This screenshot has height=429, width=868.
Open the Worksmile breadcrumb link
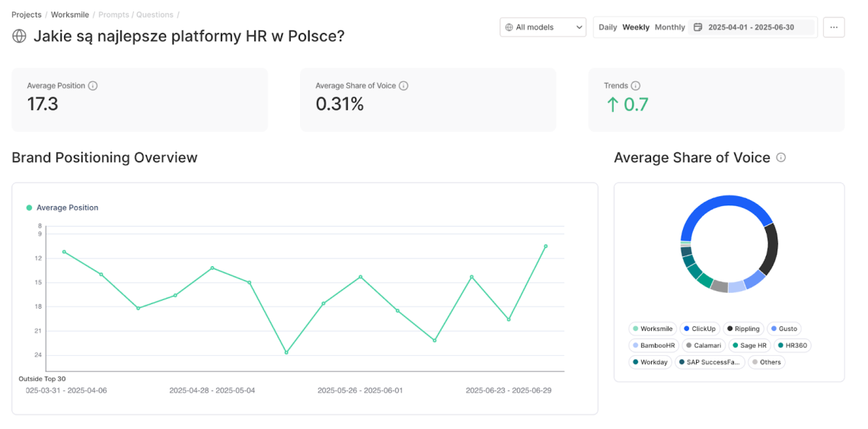tap(70, 14)
